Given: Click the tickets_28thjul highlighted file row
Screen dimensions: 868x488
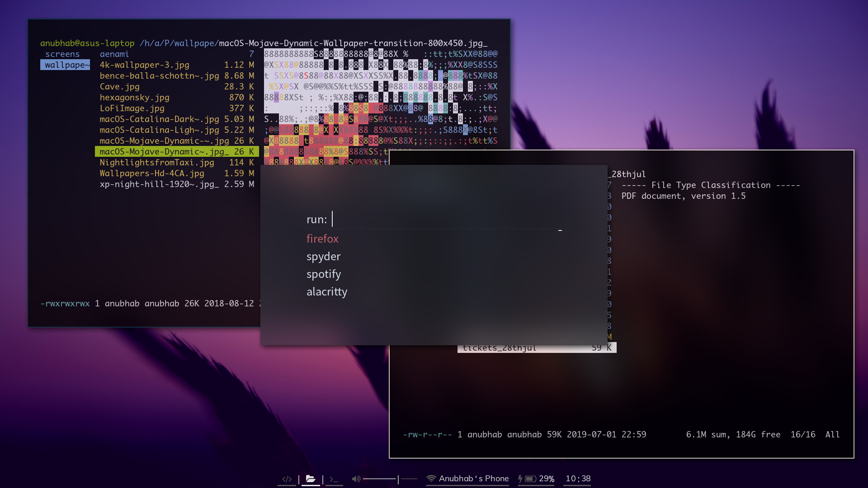Looking at the screenshot, I should click(x=536, y=348).
